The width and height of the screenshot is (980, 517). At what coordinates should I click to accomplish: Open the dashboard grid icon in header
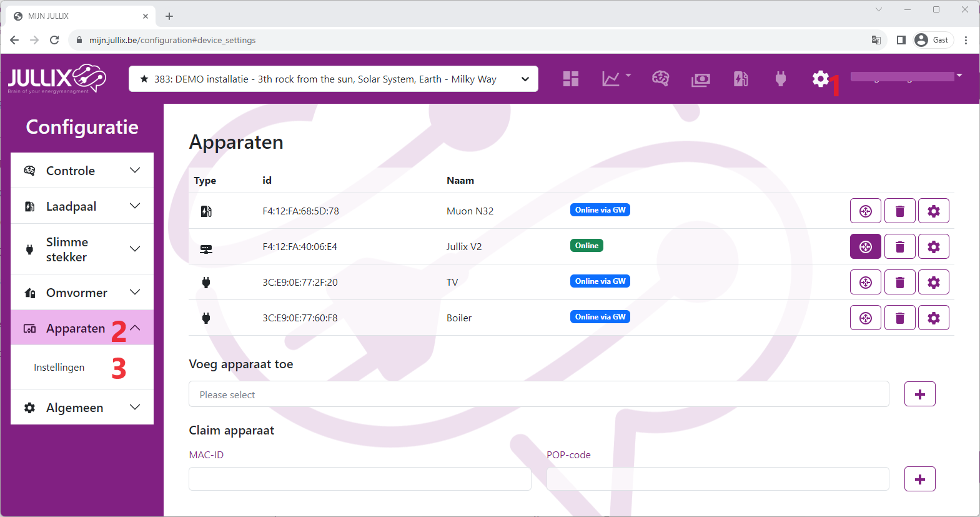[570, 79]
